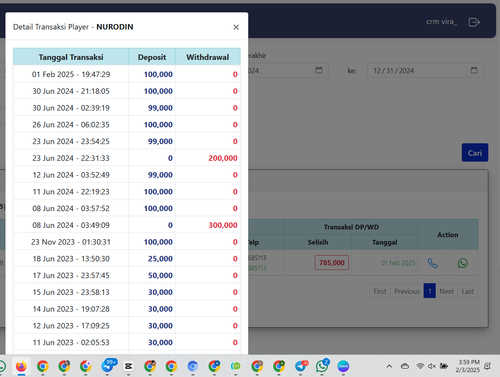Click the First page button
Image resolution: width=500 pixels, height=377 pixels.
click(380, 291)
